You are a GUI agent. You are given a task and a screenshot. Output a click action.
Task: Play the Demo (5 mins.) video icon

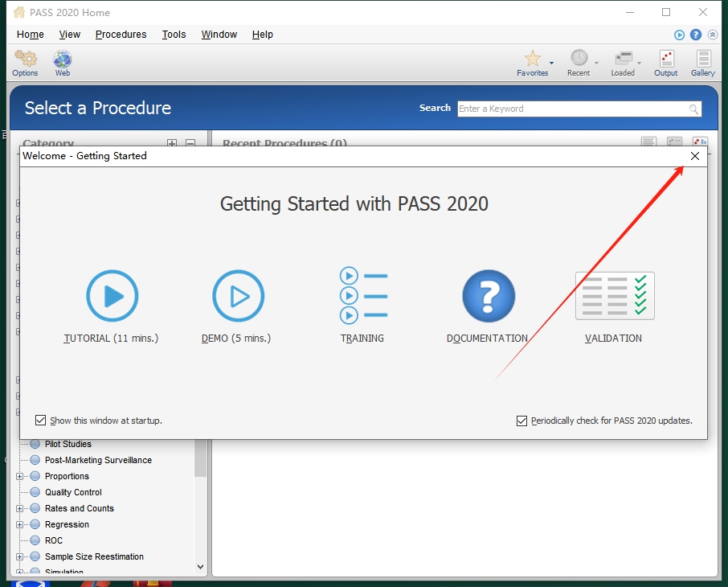point(238,296)
